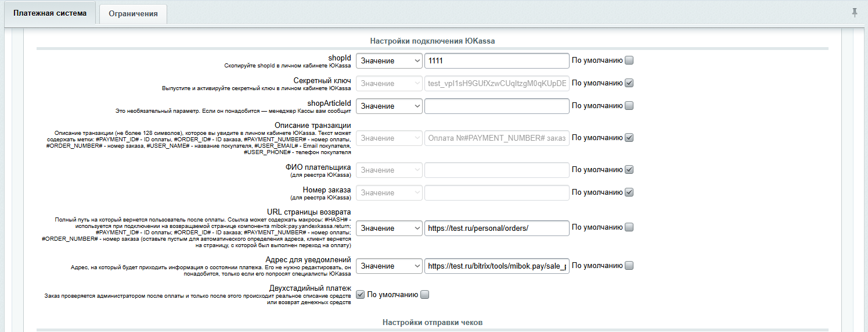868x332 pixels.
Task: Toggle default checkbox for shopArticleId
Action: click(x=629, y=106)
